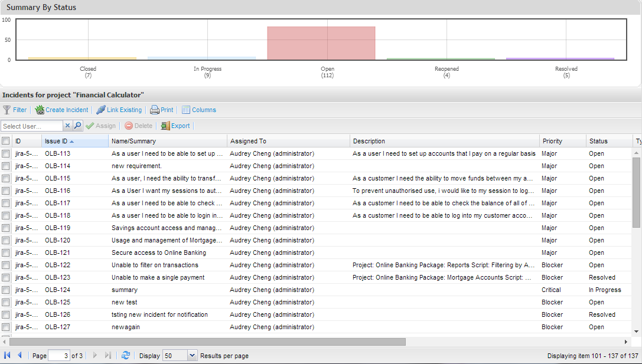The height and width of the screenshot is (364, 642).
Task: Click the Filter funnel icon
Action: tap(7, 110)
